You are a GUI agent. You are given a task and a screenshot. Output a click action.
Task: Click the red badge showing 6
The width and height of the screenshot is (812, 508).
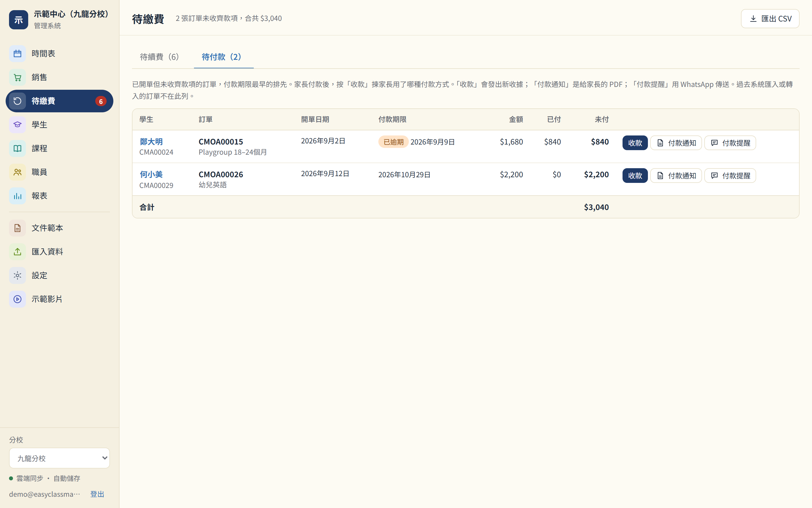click(x=101, y=101)
